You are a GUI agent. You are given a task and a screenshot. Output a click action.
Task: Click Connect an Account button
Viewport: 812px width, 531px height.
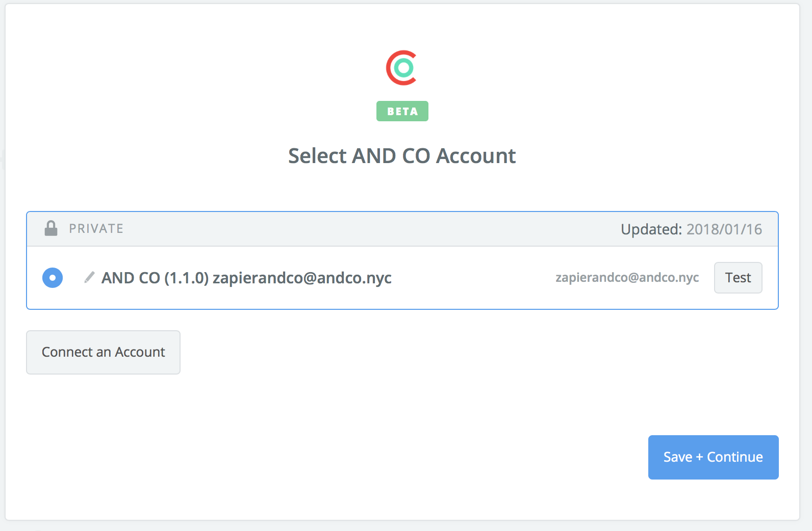tap(103, 352)
